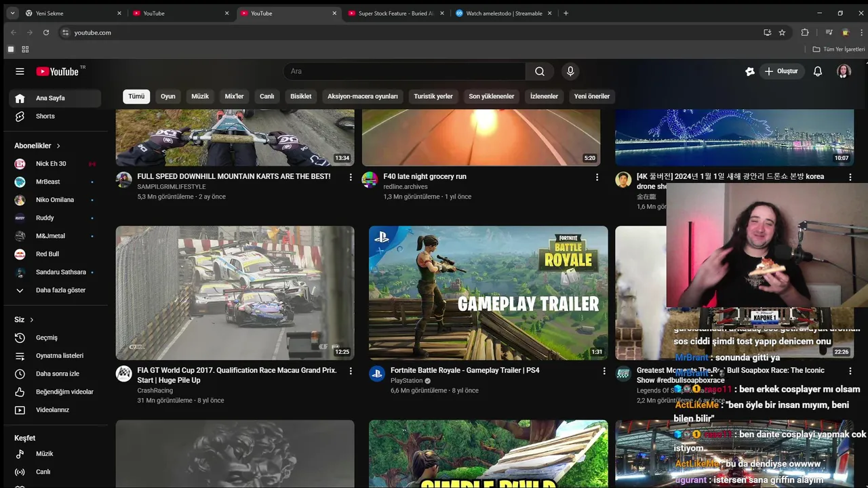Open options for Mountain Karts video
Viewport: 868px width, 488px height.
(x=351, y=177)
